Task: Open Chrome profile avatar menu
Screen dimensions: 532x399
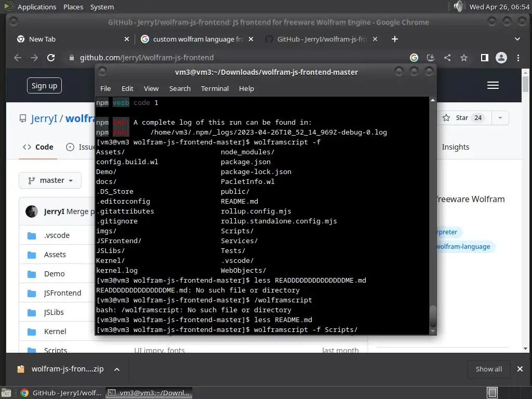Action: (501, 58)
